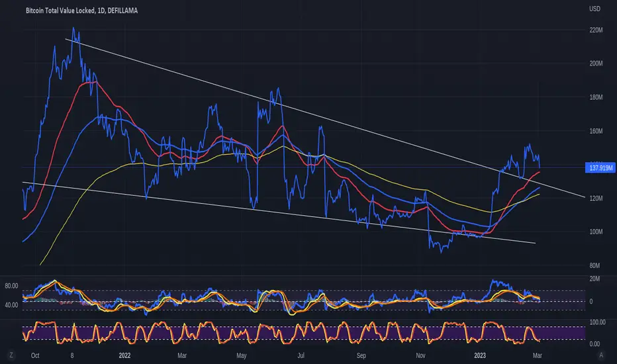Click the 40.00 indicator scale value
The width and height of the screenshot is (617, 364).
[x=11, y=305]
